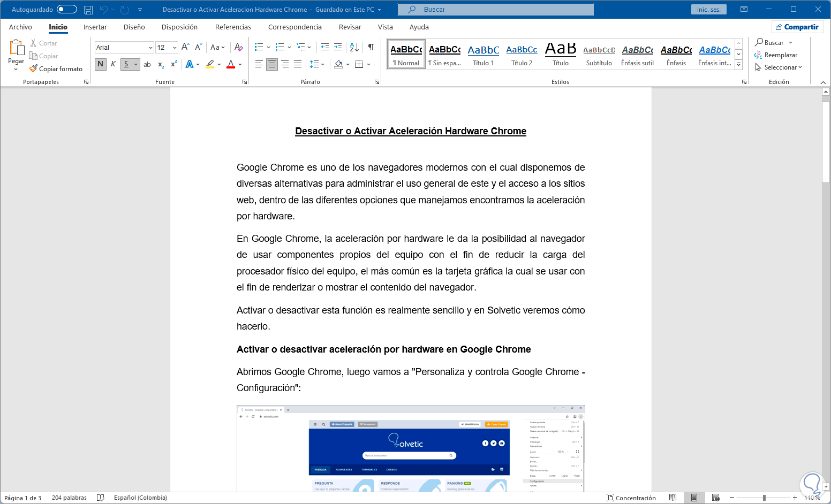831x504 pixels.
Task: Click the Inic. ses. sign-in button
Action: [x=709, y=10]
